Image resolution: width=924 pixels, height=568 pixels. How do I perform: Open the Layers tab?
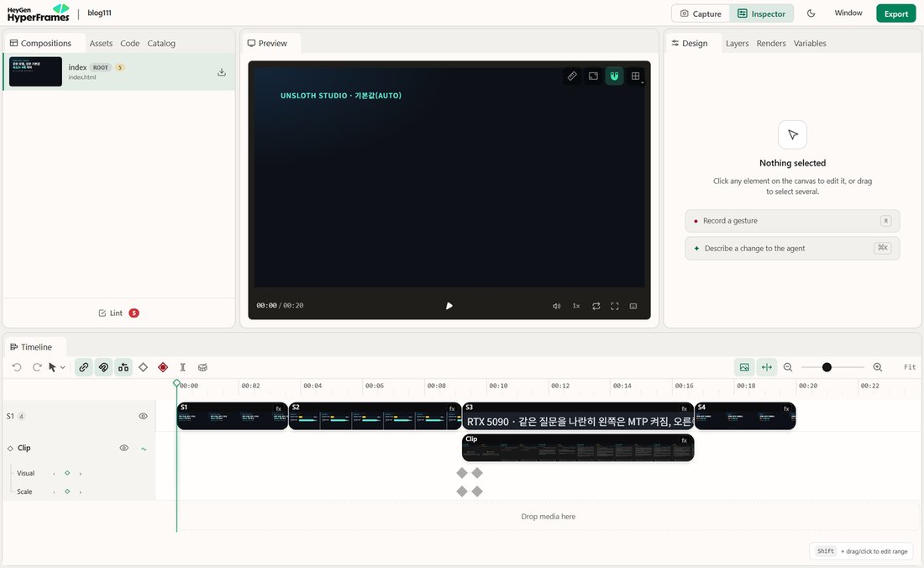coord(738,43)
